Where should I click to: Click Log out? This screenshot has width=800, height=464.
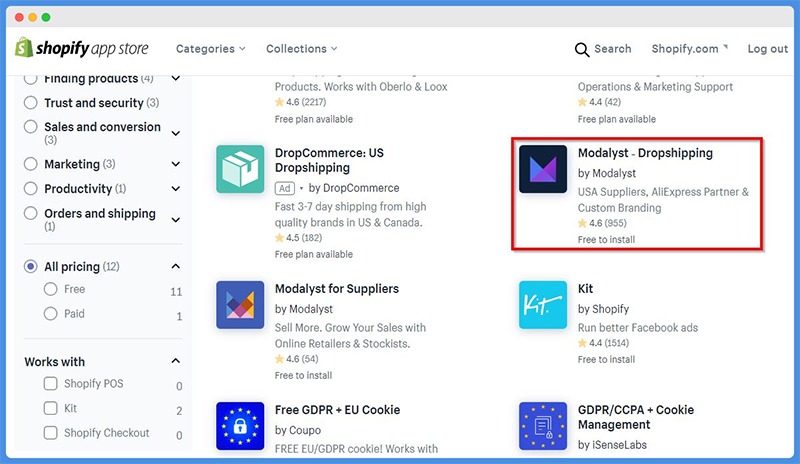767,49
